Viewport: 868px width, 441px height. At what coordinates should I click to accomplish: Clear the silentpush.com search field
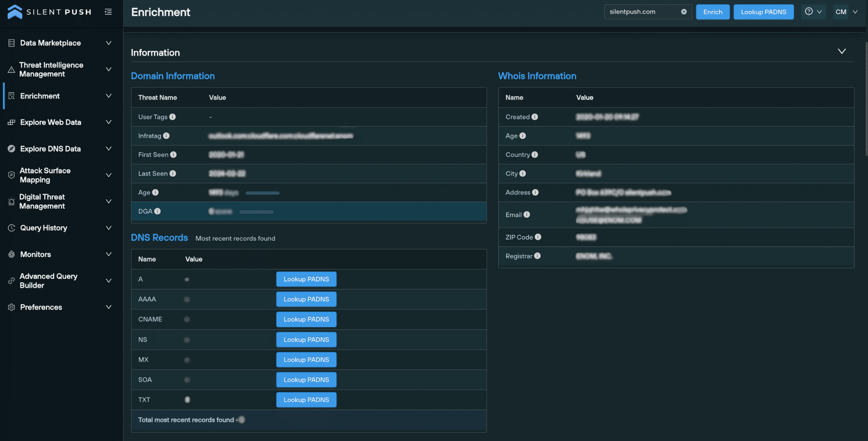click(684, 12)
